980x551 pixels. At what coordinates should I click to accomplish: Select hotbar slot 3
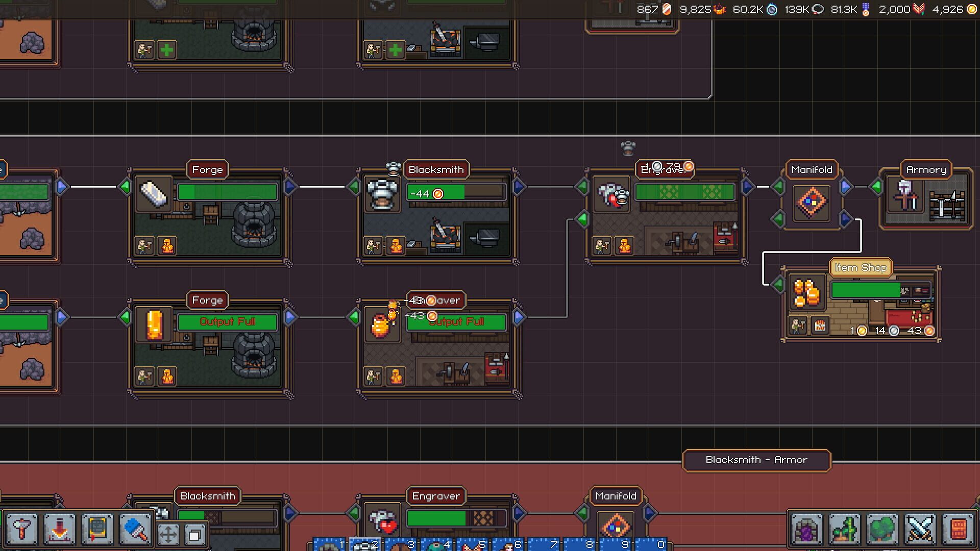pos(402,544)
